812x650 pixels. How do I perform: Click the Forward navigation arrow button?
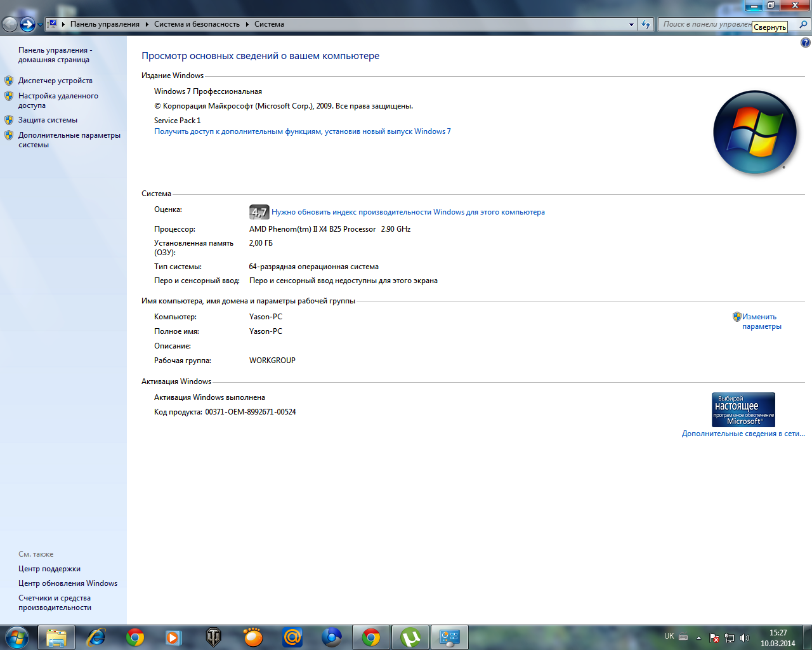[x=27, y=24]
